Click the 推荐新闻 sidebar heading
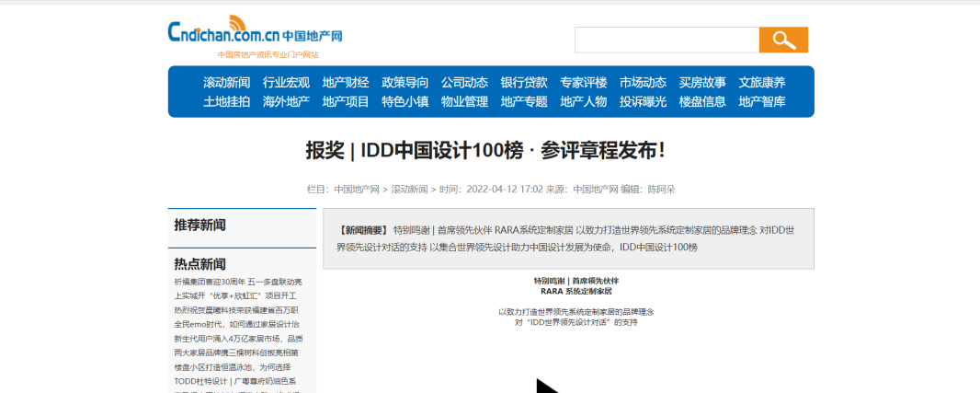The width and height of the screenshot is (980, 393). [200, 225]
